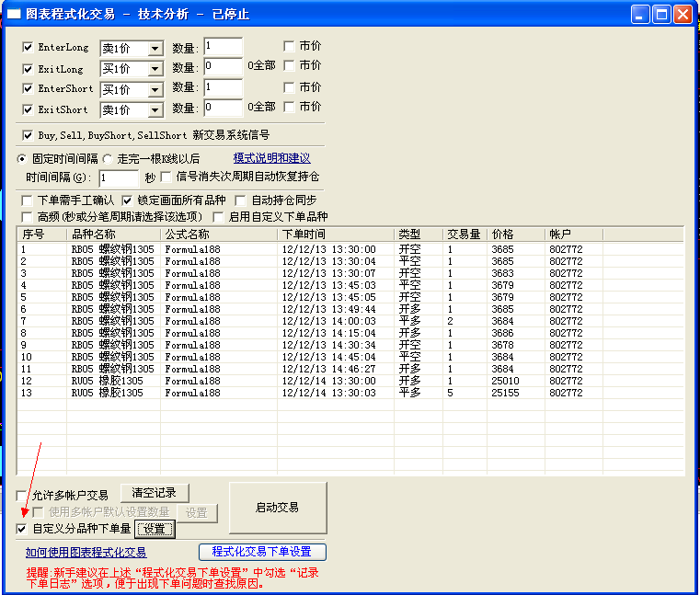The image size is (700, 595).
Task: Open the EnterLong price type dropdown
Action: [154, 49]
